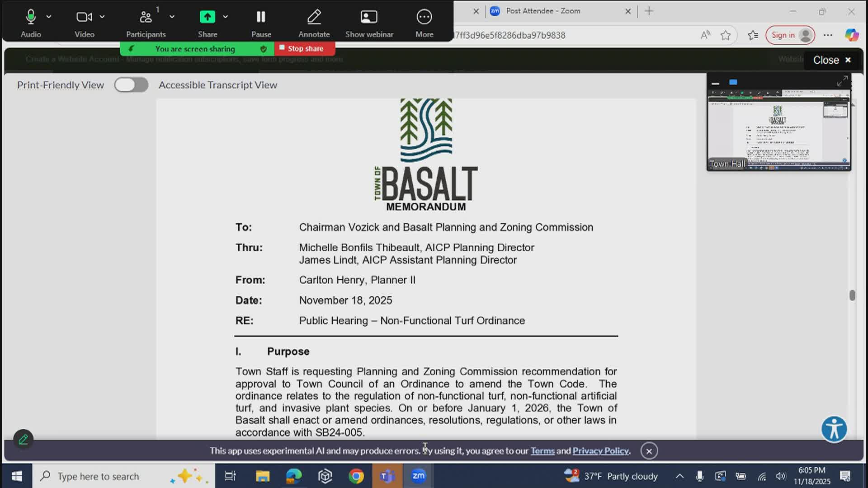Stop the camera video in Zoom

click(x=84, y=17)
